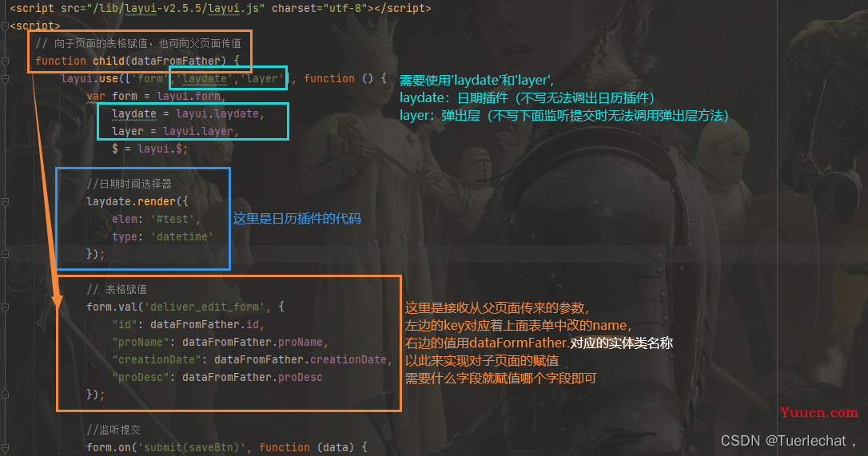
Task: Click the "id" key string
Action: coord(124,324)
